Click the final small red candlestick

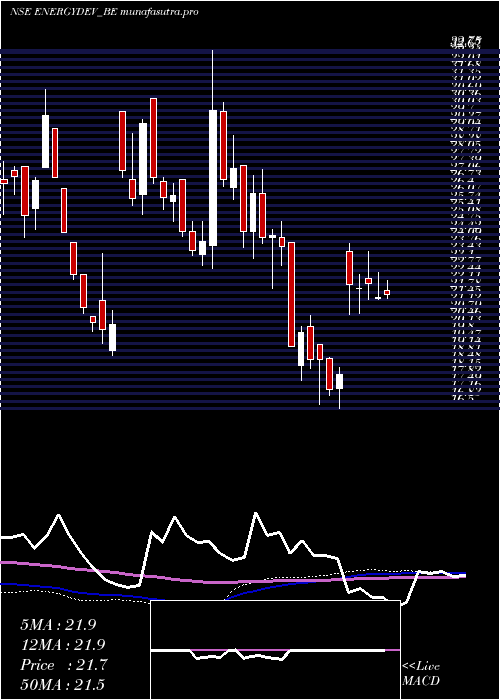pyautogui.click(x=387, y=292)
